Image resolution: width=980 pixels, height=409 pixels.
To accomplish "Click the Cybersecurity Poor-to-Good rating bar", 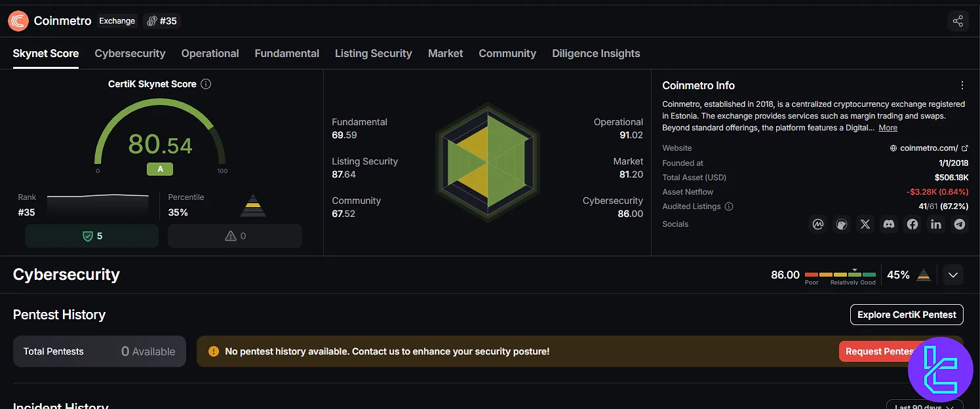I will (x=840, y=275).
